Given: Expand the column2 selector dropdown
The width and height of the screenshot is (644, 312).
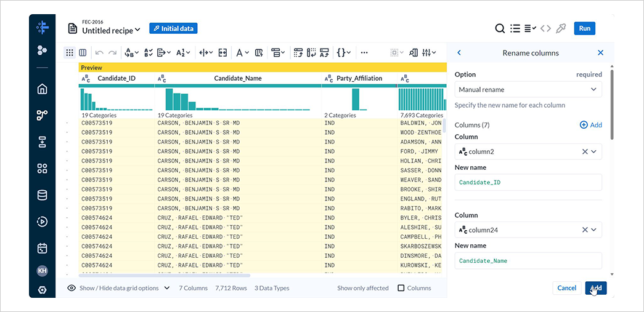Looking at the screenshot, I should 593,152.
